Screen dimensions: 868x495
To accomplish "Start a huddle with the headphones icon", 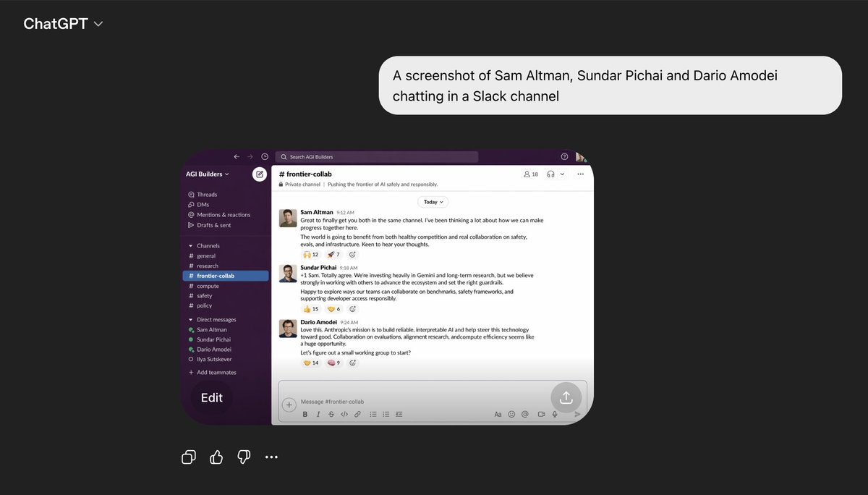I will (x=551, y=174).
